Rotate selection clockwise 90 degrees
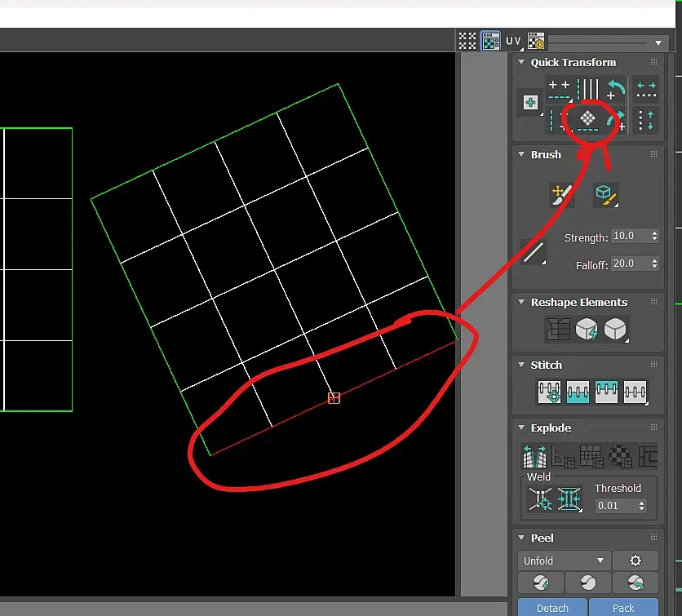 tap(617, 121)
